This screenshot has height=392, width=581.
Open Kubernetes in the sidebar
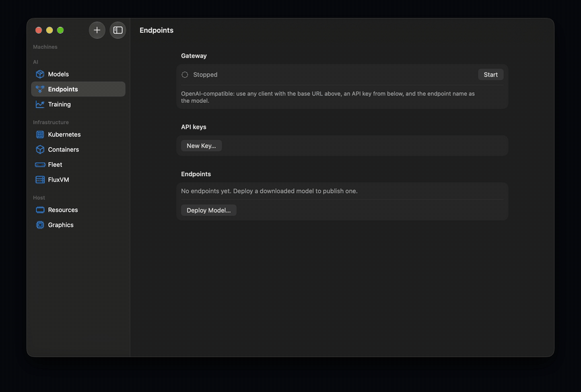(x=78, y=135)
